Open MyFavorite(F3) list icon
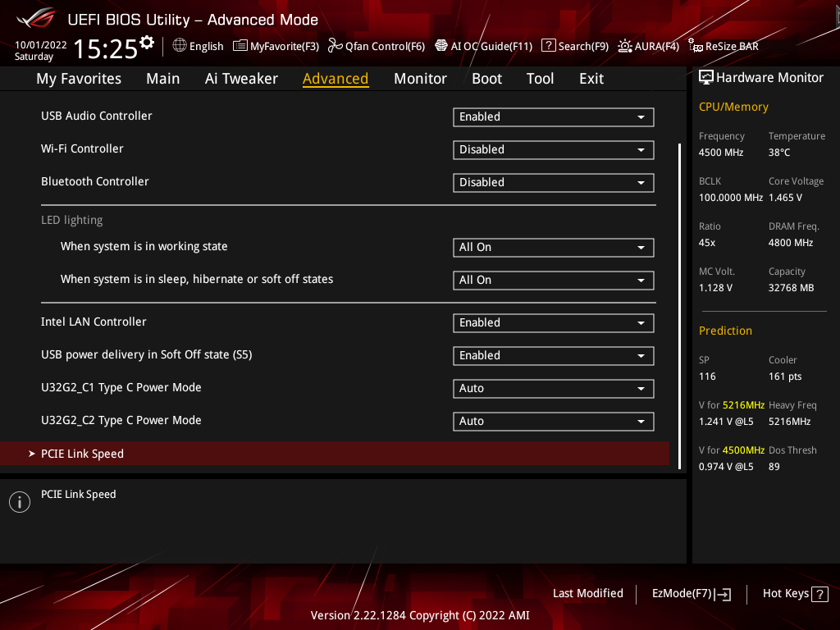The height and width of the screenshot is (630, 840). tap(240, 46)
